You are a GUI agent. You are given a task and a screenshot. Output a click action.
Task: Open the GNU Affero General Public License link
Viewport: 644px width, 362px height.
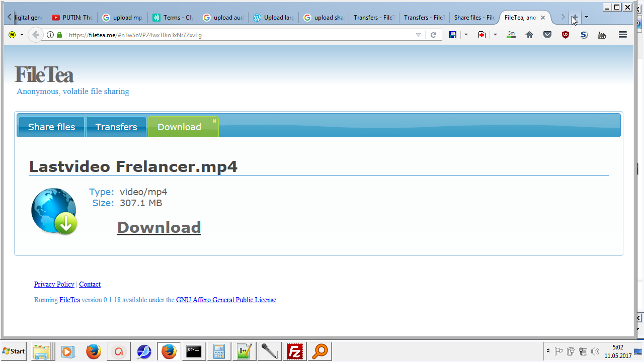[x=226, y=300]
